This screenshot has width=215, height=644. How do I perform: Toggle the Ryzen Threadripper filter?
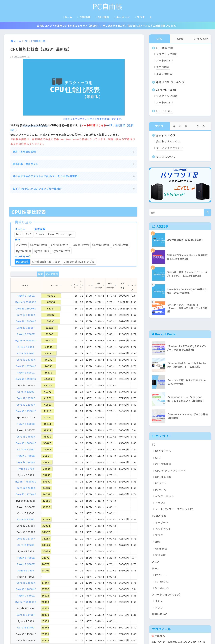[x=61, y=235]
